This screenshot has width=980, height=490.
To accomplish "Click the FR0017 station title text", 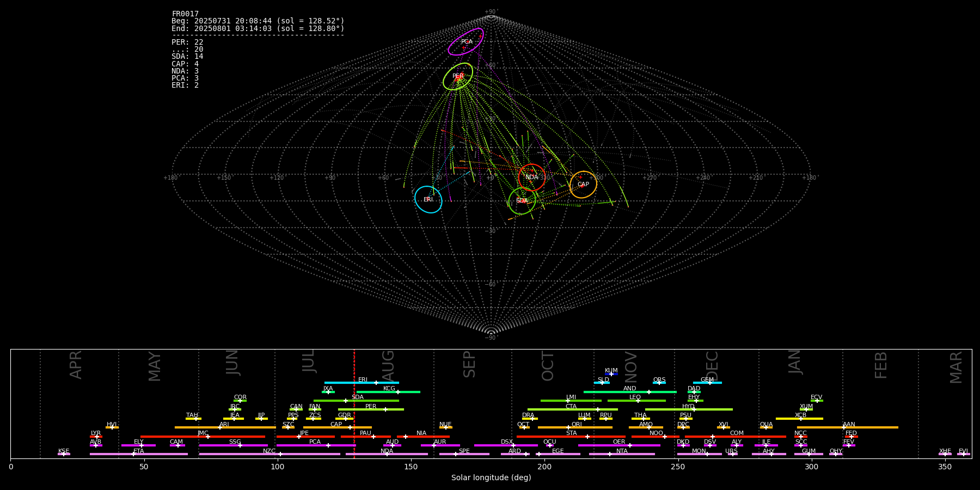I will coord(185,14).
